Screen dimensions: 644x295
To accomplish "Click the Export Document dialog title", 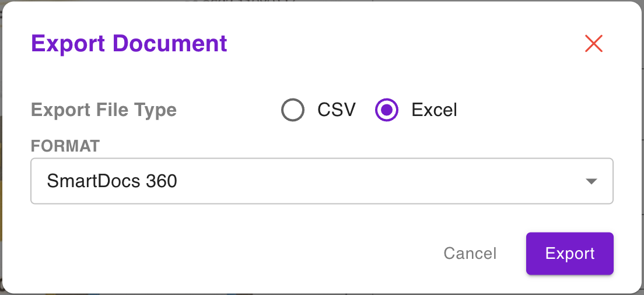I will click(129, 43).
